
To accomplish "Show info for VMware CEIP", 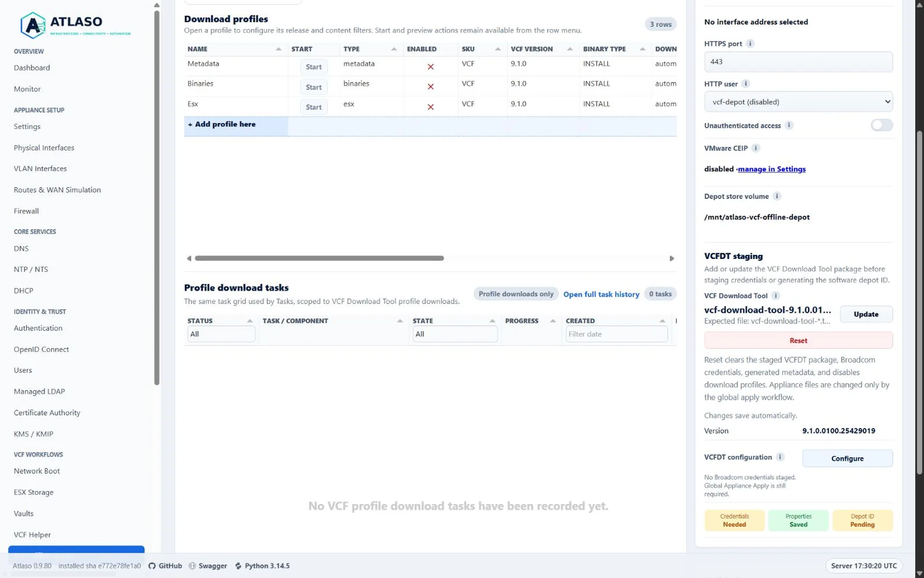I will pos(755,148).
